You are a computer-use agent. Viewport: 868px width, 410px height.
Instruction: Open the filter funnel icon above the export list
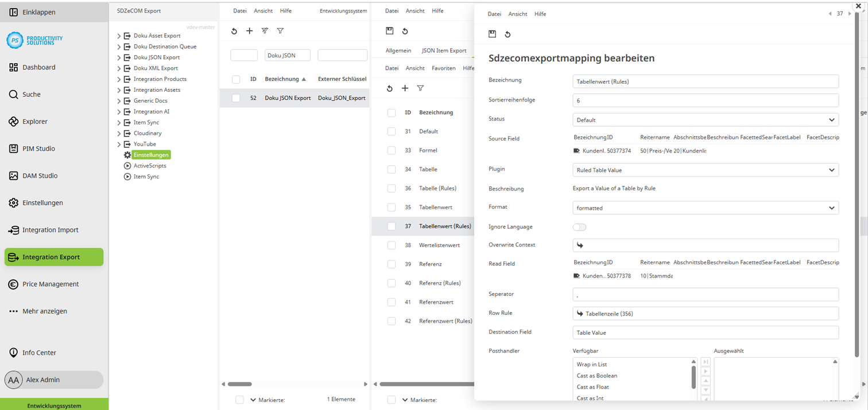point(280,31)
